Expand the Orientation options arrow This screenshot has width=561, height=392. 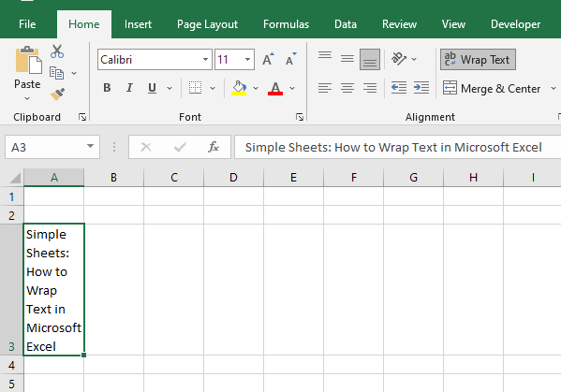pos(414,59)
